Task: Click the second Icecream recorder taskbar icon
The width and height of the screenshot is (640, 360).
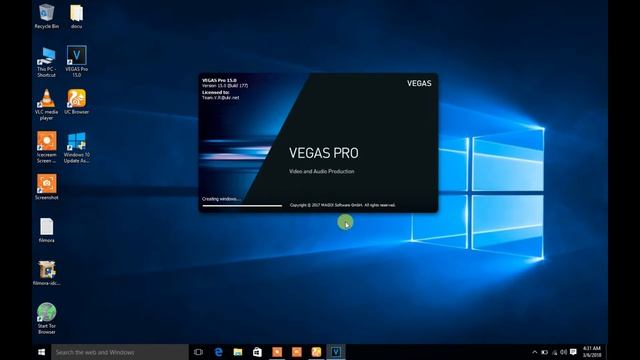Action: pyautogui.click(x=297, y=352)
